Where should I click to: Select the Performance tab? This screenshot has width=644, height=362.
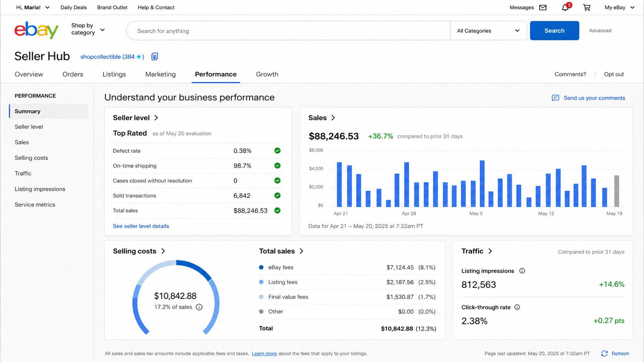216,74
